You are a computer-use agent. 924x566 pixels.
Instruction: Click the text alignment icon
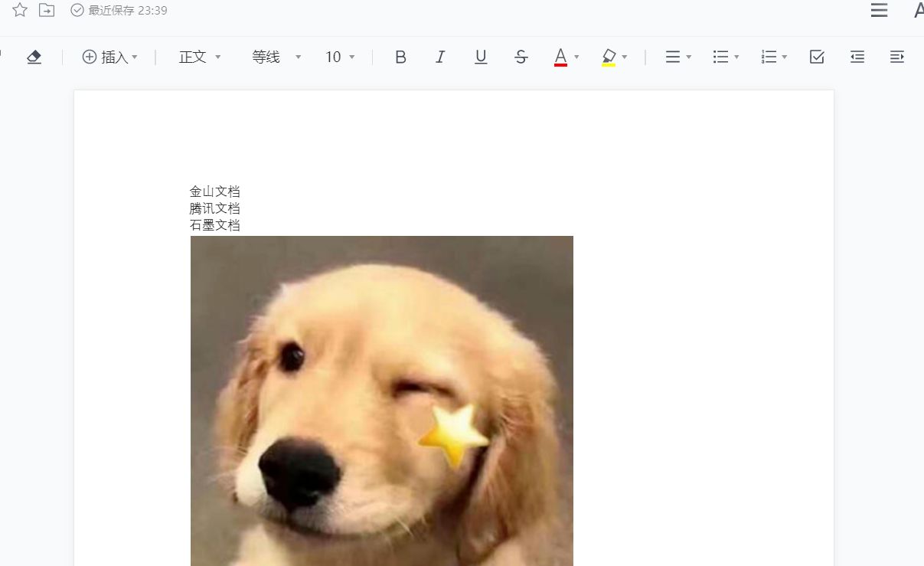coord(673,57)
